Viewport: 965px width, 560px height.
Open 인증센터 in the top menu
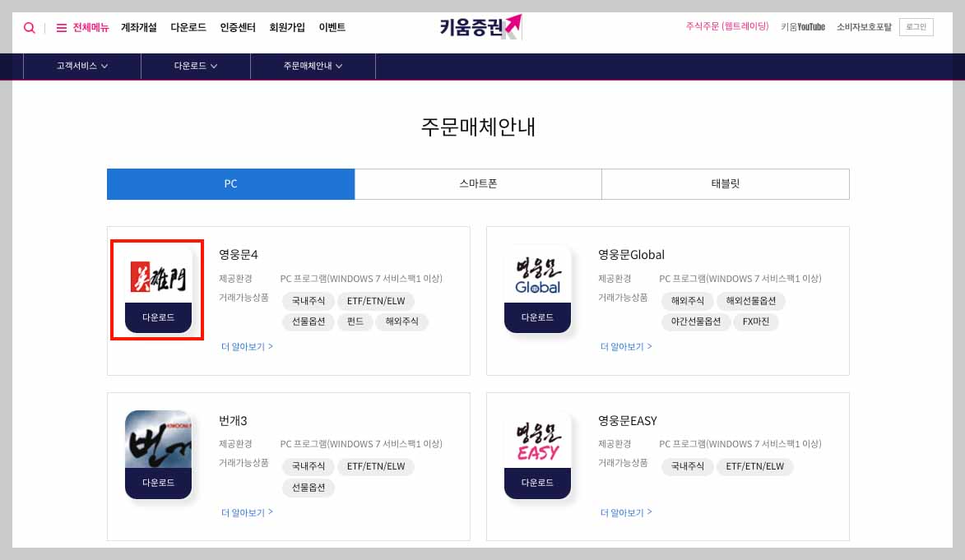point(238,28)
